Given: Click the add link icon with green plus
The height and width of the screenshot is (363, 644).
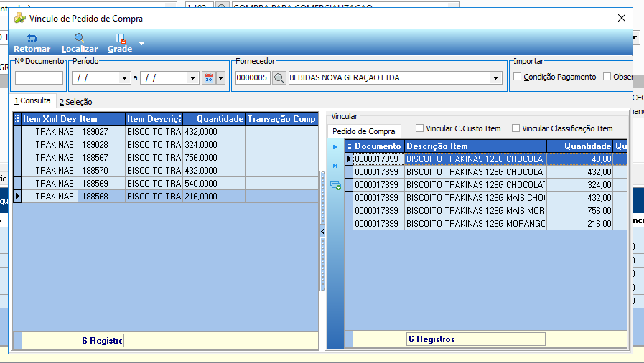Looking at the screenshot, I should (335, 185).
